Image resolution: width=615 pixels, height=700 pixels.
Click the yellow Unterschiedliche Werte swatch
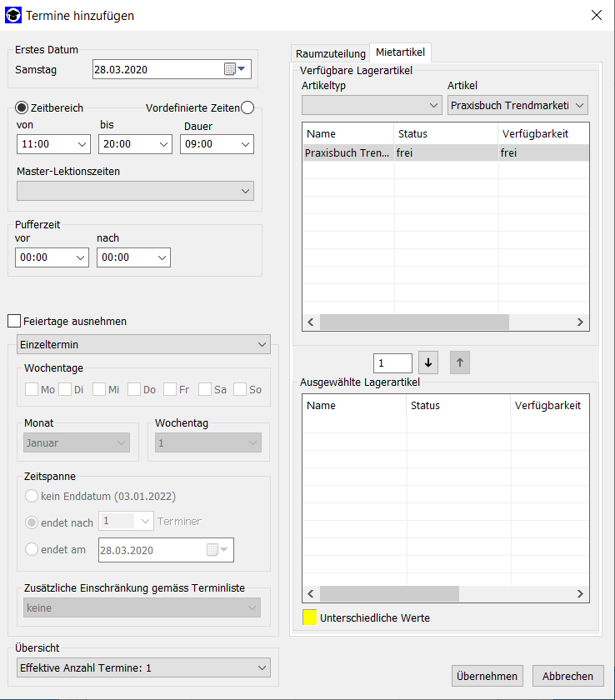click(309, 617)
